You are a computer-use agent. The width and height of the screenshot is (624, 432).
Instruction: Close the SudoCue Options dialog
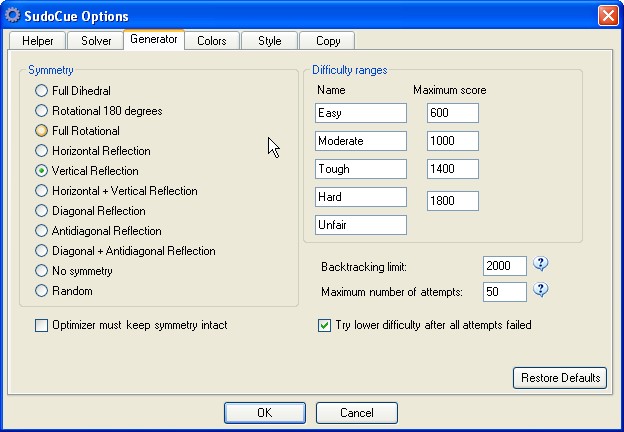pos(608,16)
